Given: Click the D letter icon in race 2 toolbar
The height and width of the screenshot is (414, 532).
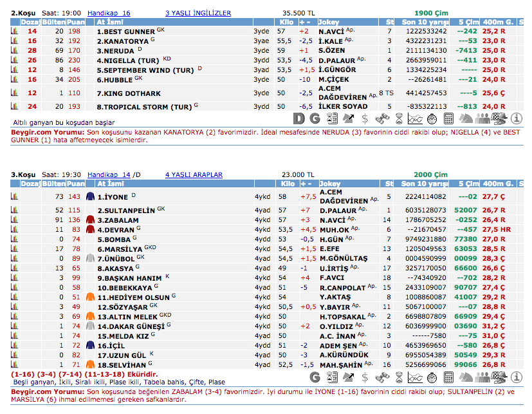Looking at the screenshot, I should (298, 118).
